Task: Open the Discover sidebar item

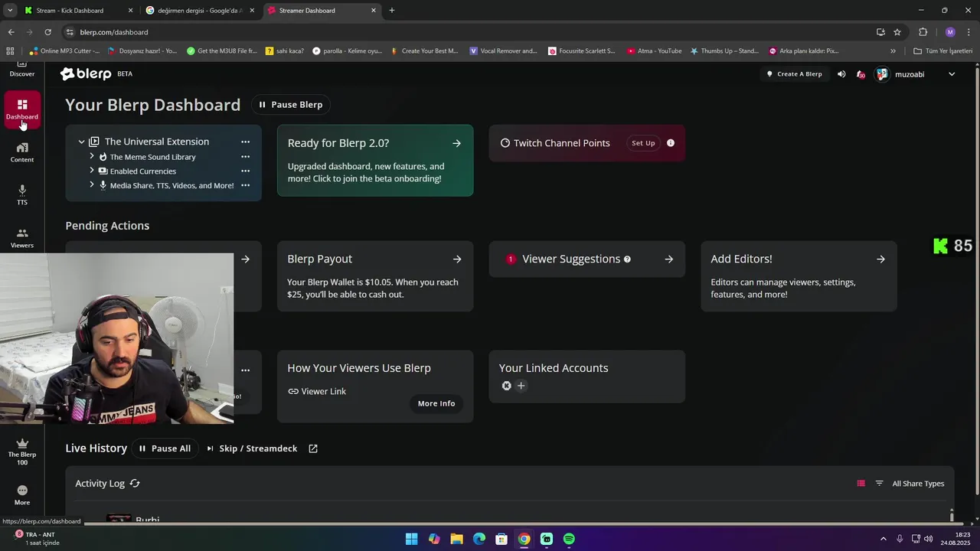Action: pos(21,70)
